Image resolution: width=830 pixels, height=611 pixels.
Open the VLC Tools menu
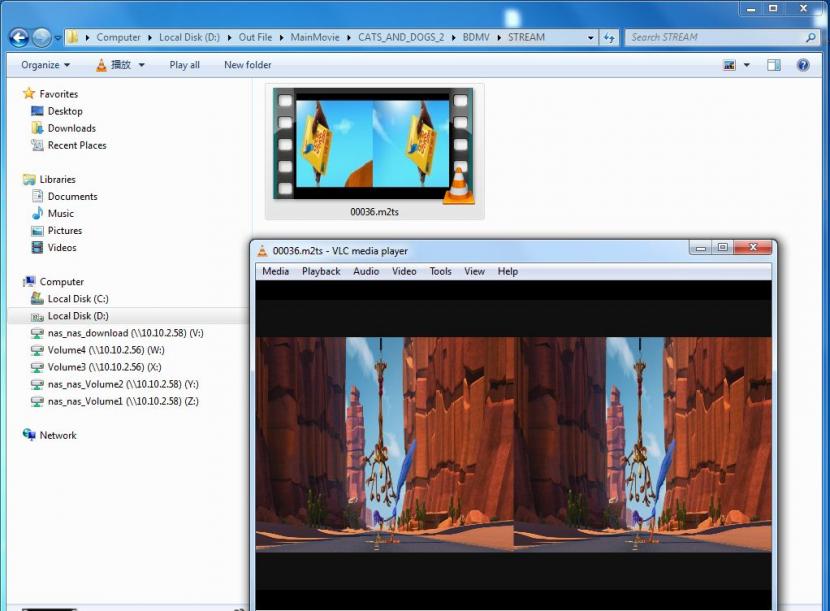click(x=440, y=271)
